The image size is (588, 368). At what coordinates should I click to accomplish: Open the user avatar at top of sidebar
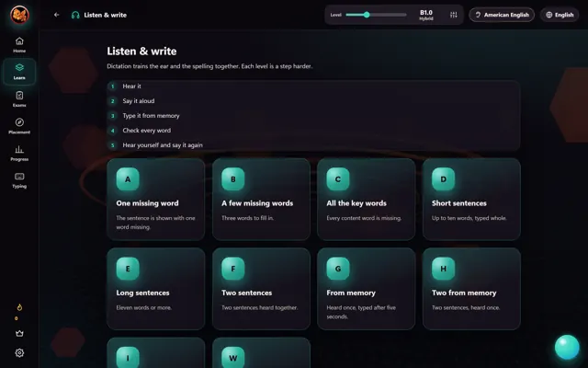point(19,15)
